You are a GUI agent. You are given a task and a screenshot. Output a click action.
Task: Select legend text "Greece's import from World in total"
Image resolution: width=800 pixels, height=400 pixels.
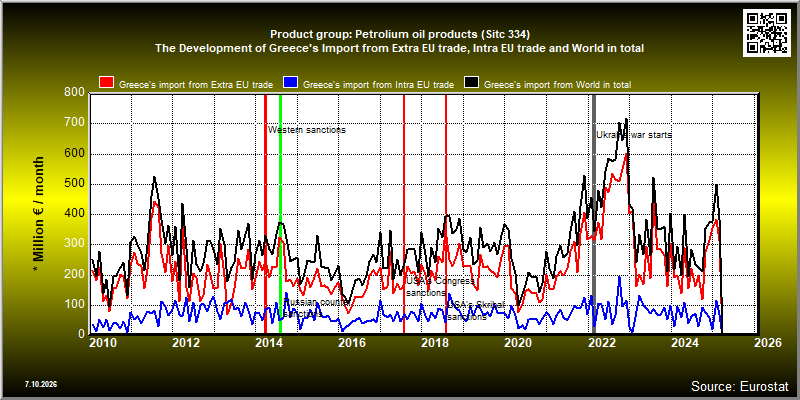click(557, 85)
